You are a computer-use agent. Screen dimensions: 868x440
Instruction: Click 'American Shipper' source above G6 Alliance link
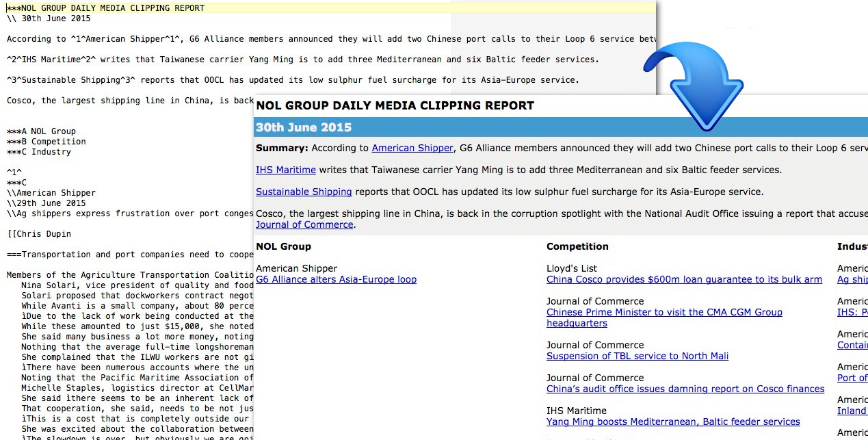coord(296,268)
